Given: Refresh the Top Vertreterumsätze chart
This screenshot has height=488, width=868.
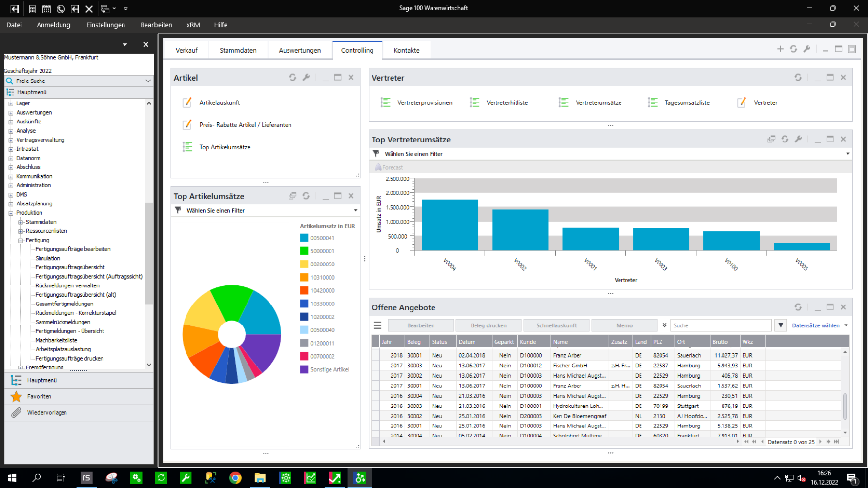Looking at the screenshot, I should 785,139.
